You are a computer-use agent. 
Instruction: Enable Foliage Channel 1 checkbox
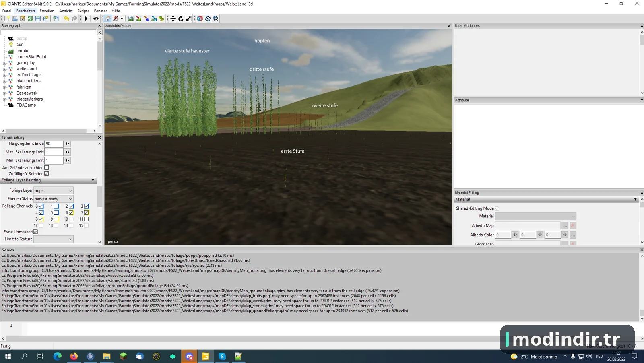click(x=56, y=206)
